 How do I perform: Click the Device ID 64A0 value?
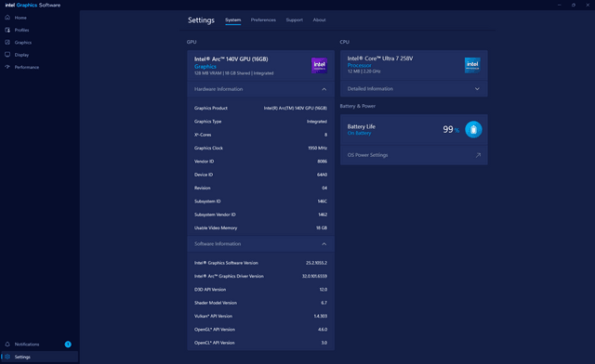point(323,175)
